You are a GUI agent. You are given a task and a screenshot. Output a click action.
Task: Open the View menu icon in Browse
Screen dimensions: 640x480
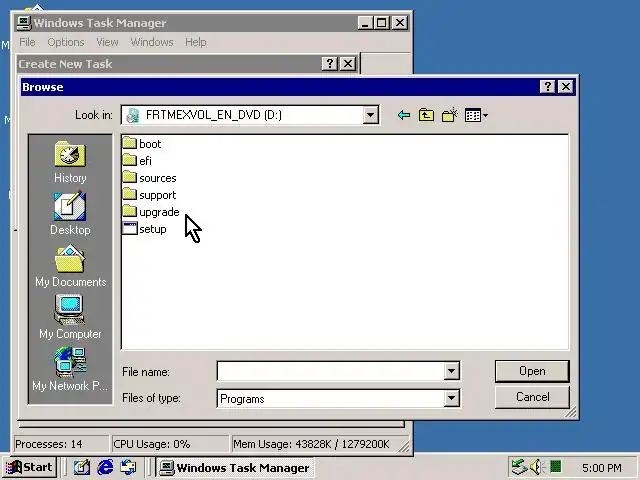(x=476, y=116)
